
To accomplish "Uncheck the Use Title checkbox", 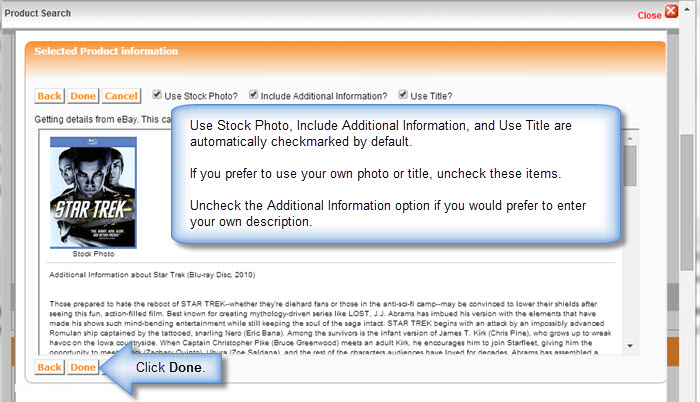I will (403, 94).
